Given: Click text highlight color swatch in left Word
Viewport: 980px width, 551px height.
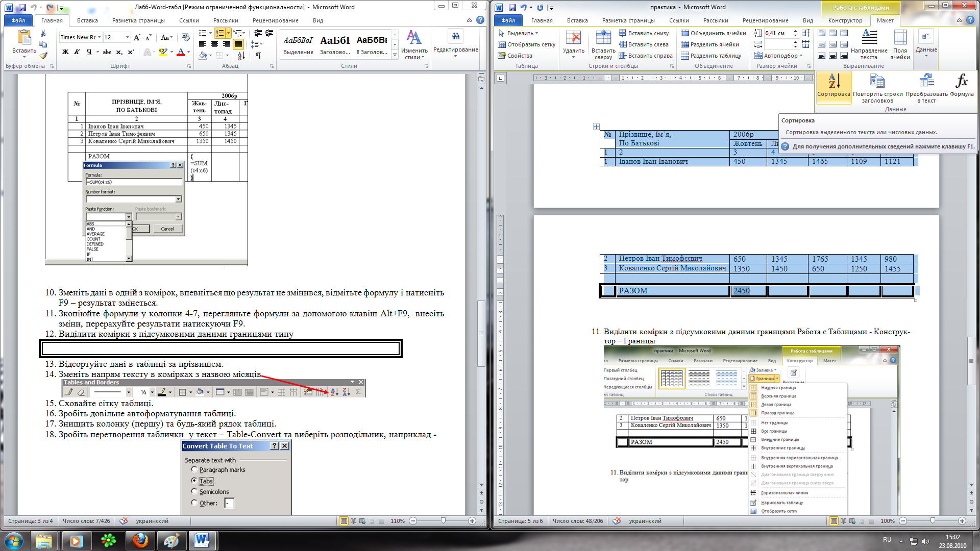Looking at the screenshot, I should click(163, 52).
